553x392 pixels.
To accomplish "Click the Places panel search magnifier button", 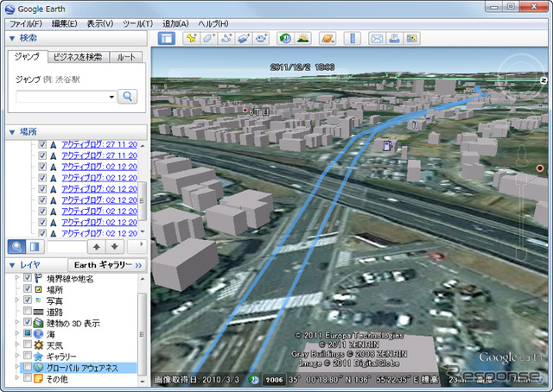I will click(16, 247).
